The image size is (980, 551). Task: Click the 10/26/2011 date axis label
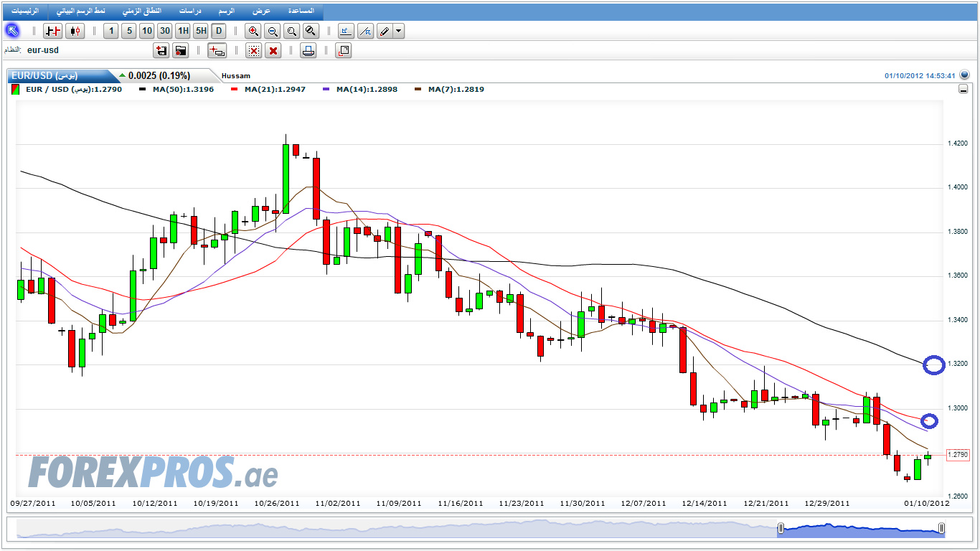tap(277, 504)
